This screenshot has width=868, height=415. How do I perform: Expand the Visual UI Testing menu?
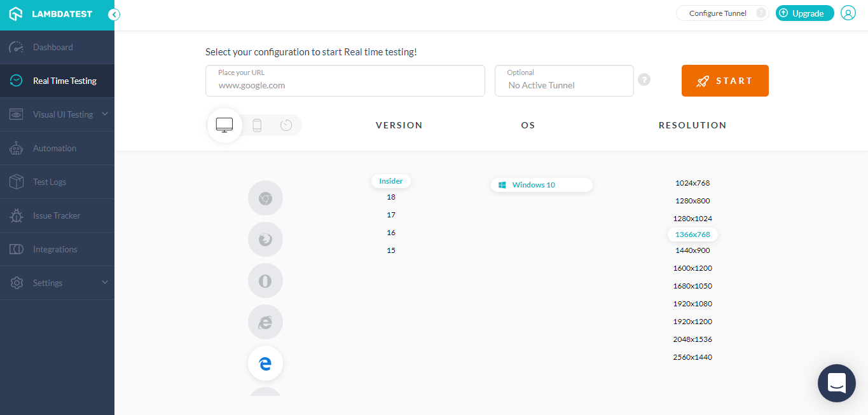(x=62, y=114)
